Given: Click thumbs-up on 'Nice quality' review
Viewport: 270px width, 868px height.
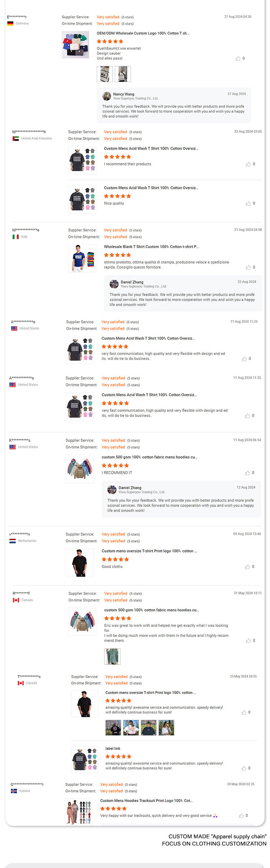Looking at the screenshot, I should click(248, 203).
